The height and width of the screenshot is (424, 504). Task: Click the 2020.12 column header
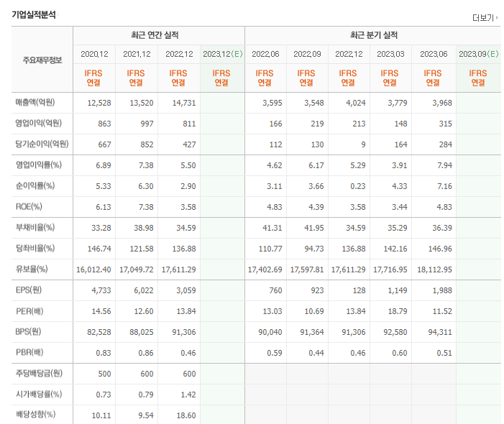click(x=94, y=54)
